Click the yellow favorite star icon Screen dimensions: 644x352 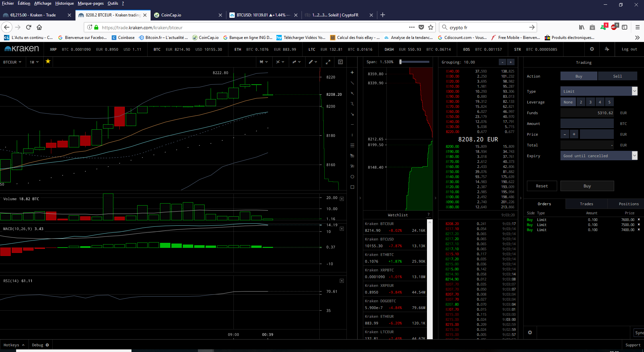[x=48, y=61]
